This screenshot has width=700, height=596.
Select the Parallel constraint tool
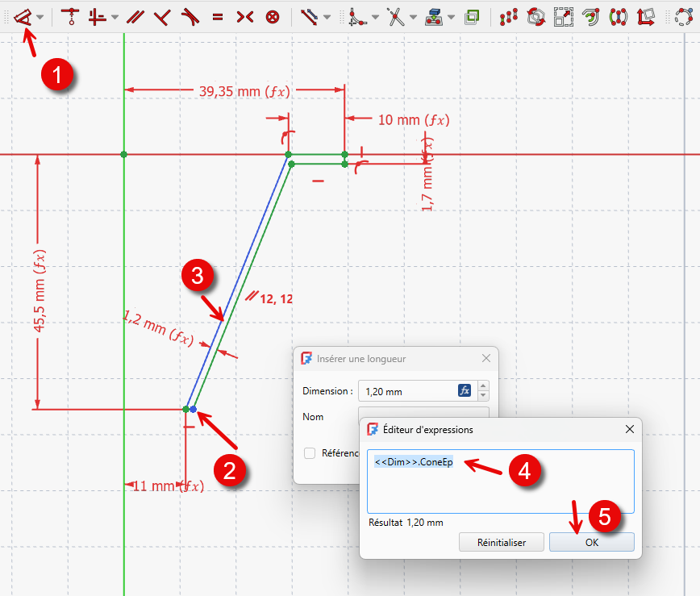pos(135,17)
